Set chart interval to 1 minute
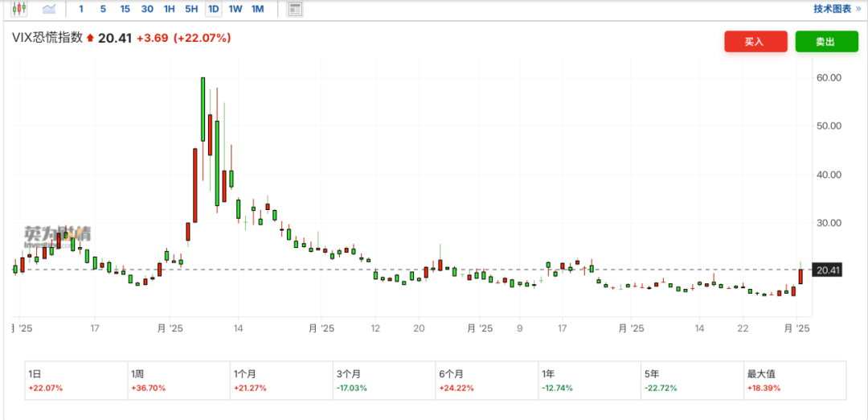 click(80, 9)
